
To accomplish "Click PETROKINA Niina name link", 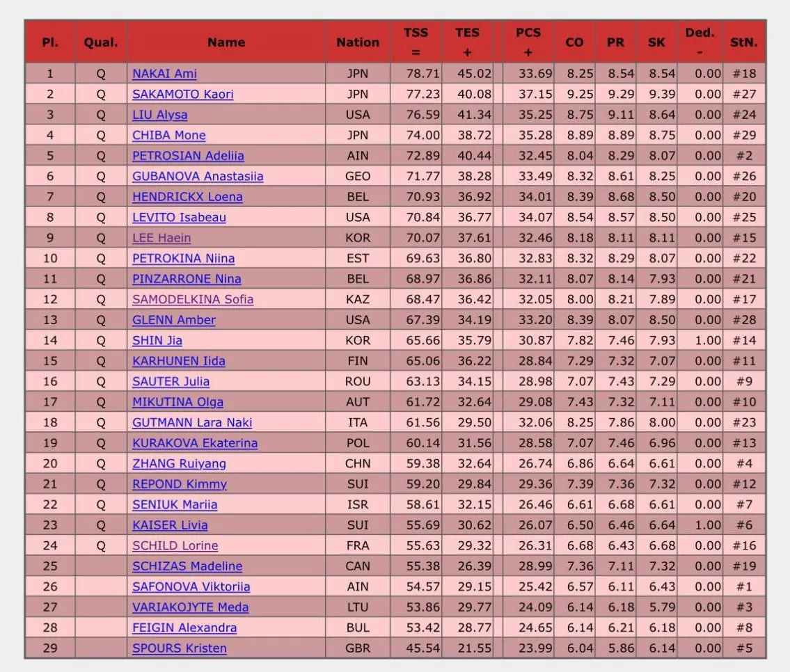I will 183,259.
